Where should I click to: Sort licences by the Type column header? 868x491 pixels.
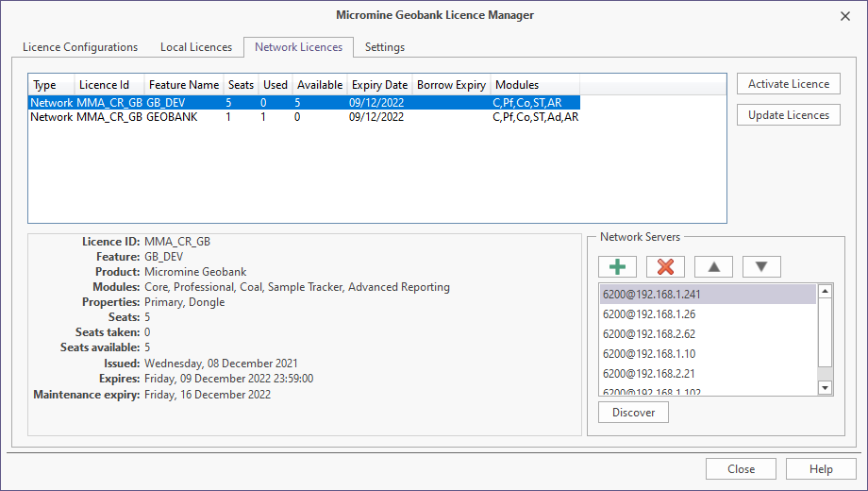click(x=51, y=85)
